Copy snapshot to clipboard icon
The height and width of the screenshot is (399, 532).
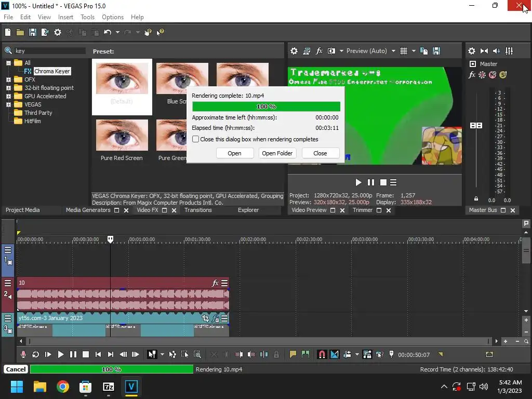[424, 51]
